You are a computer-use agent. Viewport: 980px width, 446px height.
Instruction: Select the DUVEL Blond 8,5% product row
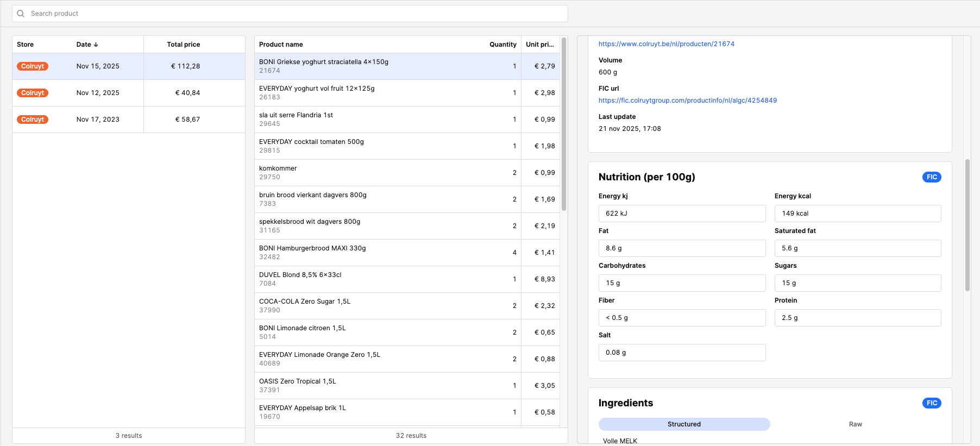pyautogui.click(x=380, y=279)
